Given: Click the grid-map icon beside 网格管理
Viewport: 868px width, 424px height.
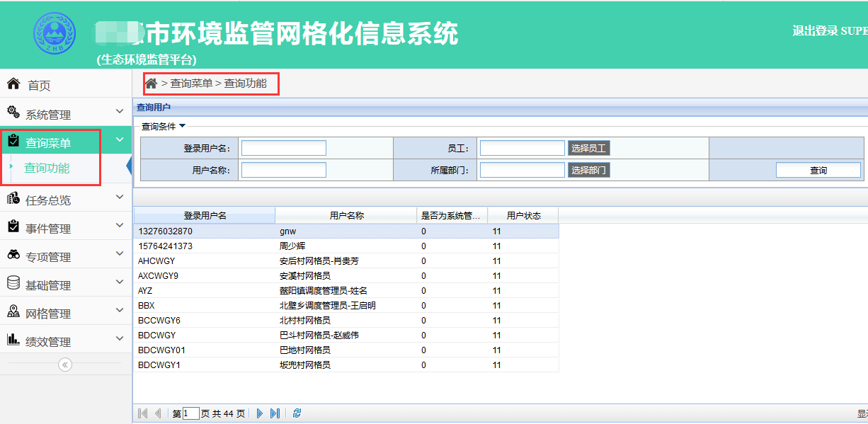Looking at the screenshot, I should [13, 311].
